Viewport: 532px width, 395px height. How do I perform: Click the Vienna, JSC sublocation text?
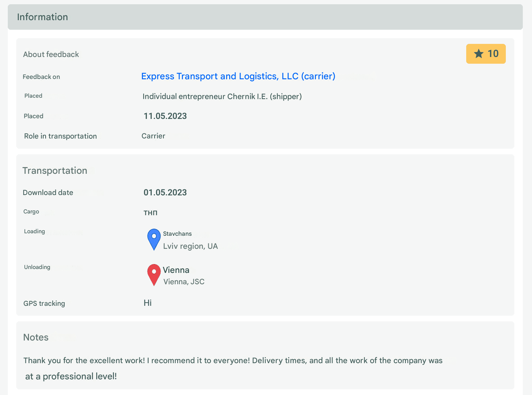(184, 282)
